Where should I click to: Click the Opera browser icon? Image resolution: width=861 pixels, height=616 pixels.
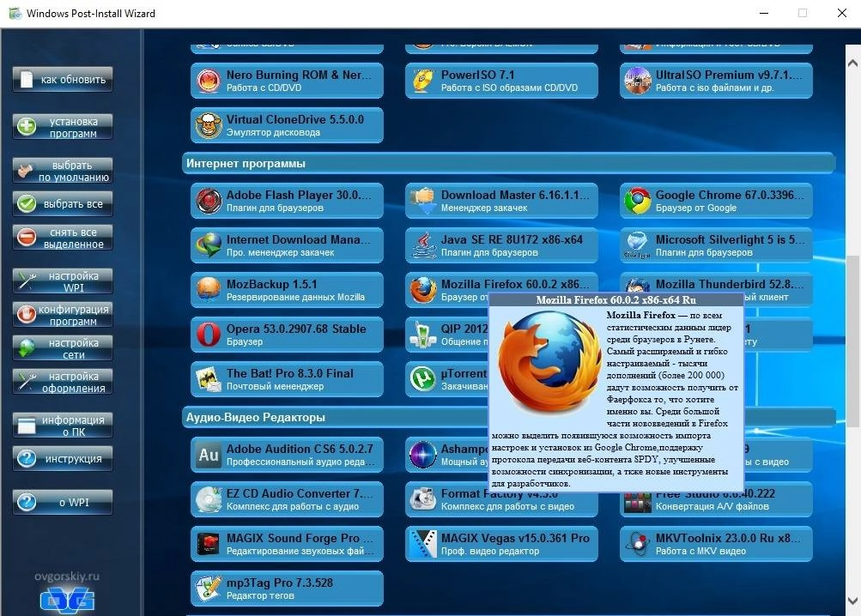[208, 334]
